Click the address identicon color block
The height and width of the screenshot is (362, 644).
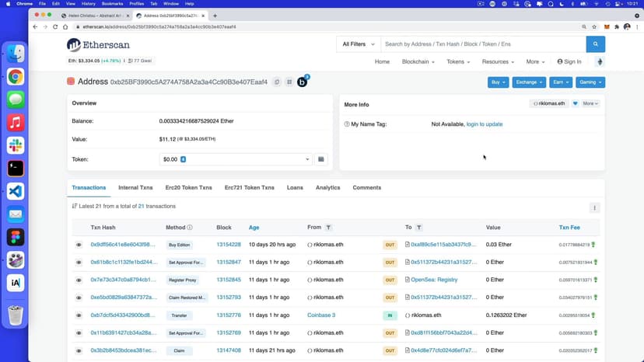pos(71,82)
